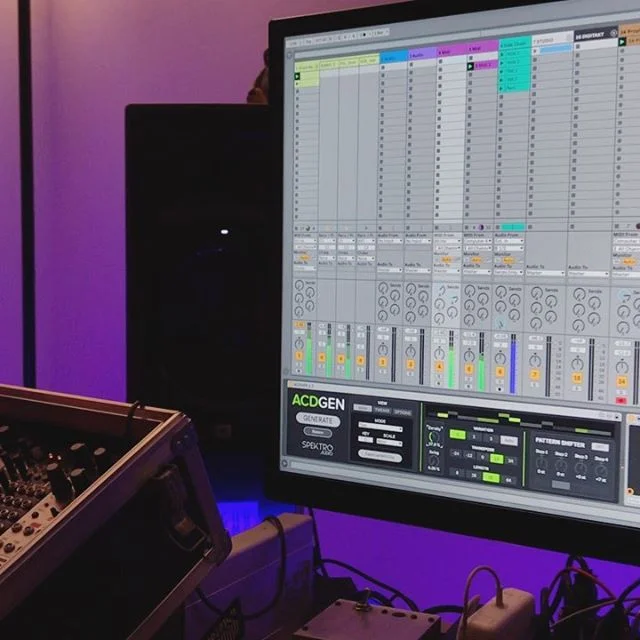Screen dimensions: 640x640
Task: Select the 18 DIGITAKT track header
Action: pyautogui.click(x=596, y=35)
